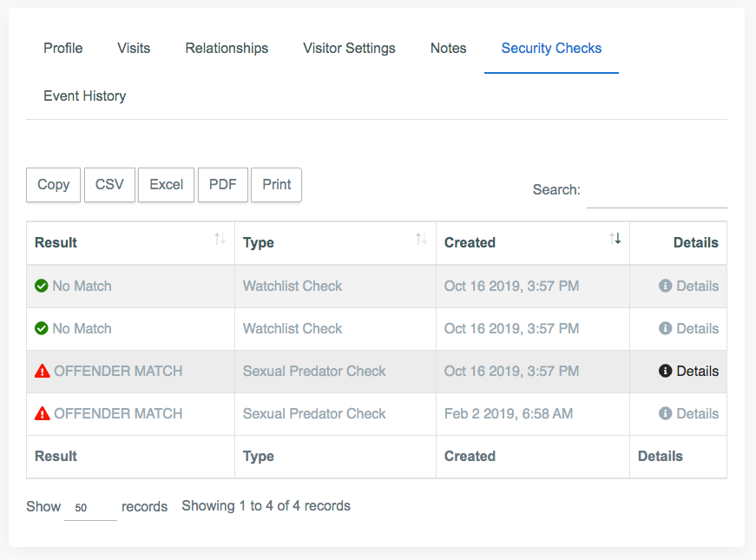This screenshot has width=756, height=560.
Task: Toggle the Created column sort arrows
Action: click(x=615, y=239)
